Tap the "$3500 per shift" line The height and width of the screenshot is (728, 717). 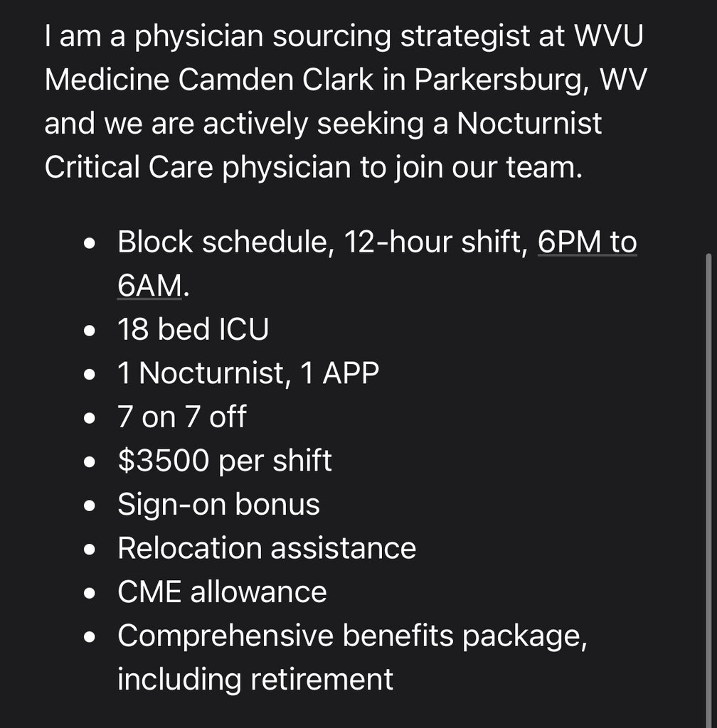224,461
